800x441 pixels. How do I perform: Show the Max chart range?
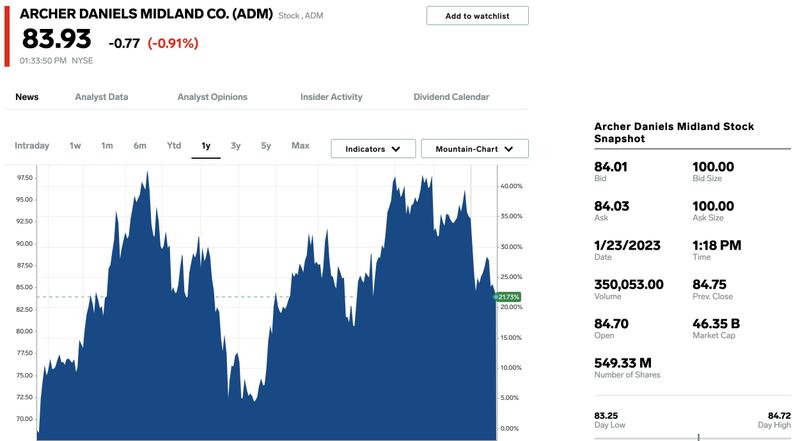point(301,146)
